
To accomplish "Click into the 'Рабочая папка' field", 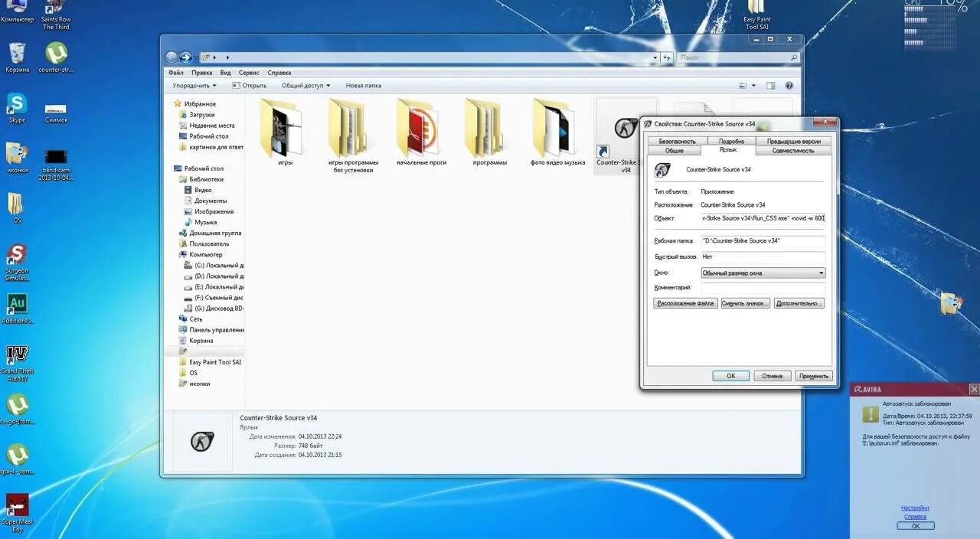I will pyautogui.click(x=763, y=240).
